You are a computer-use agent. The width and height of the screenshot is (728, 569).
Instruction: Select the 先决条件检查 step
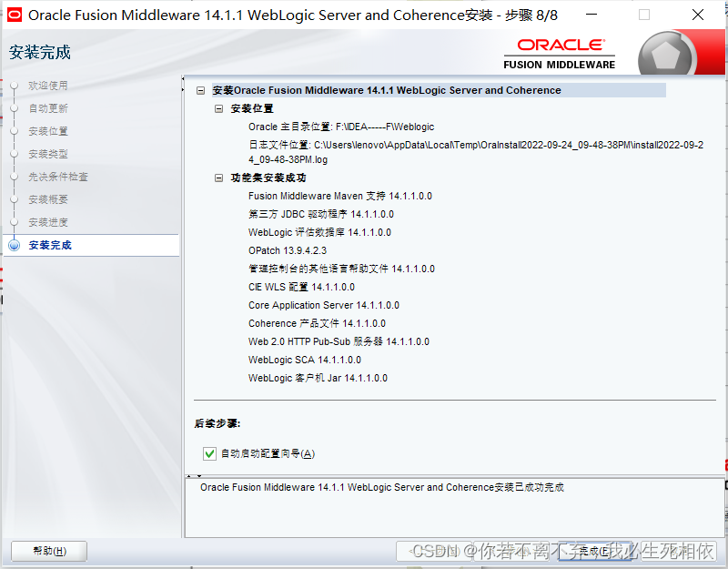[58, 177]
